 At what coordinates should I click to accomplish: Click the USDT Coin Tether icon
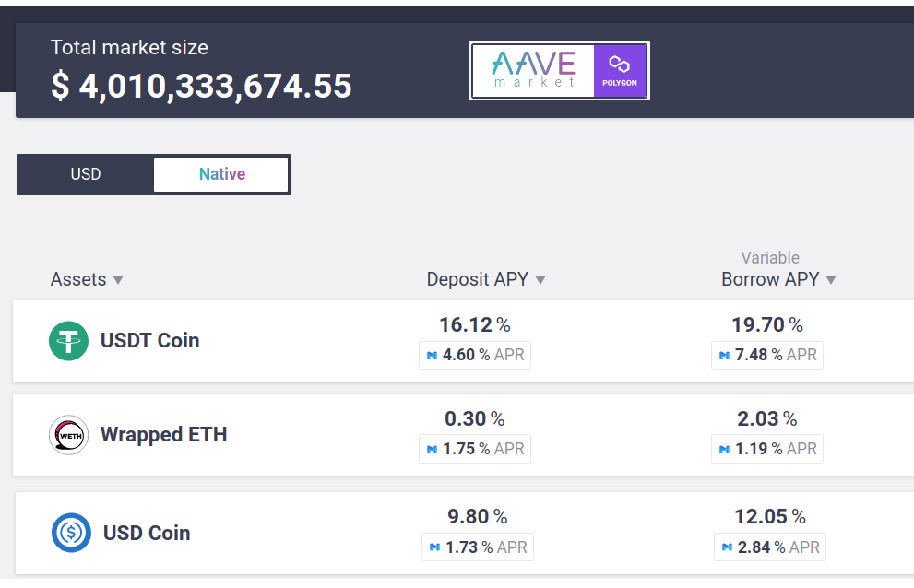[x=69, y=341]
